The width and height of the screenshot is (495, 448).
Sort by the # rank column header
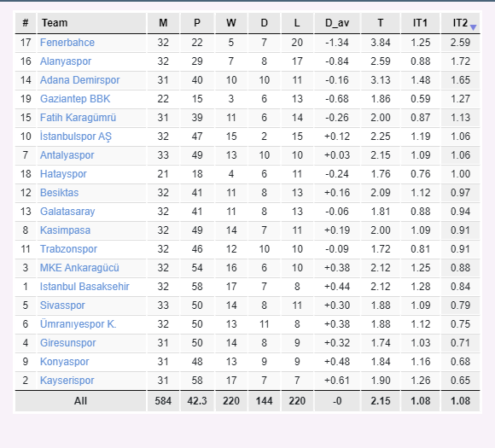click(x=26, y=23)
